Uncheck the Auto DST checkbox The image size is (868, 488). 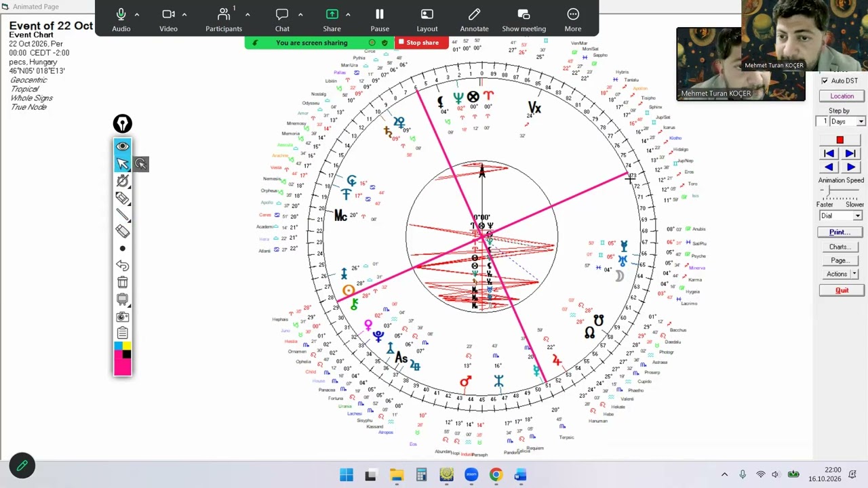825,81
